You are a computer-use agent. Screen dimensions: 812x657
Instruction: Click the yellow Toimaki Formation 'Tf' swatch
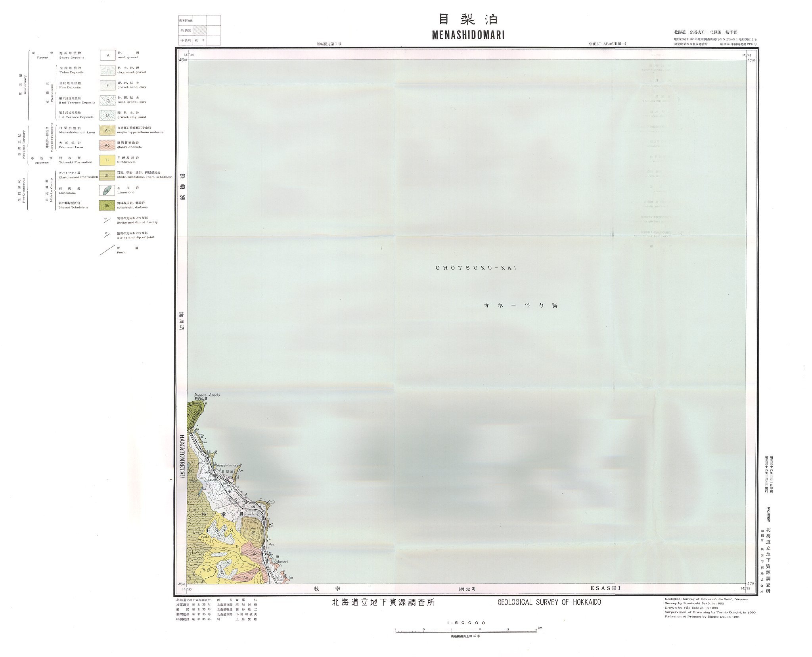(x=107, y=160)
